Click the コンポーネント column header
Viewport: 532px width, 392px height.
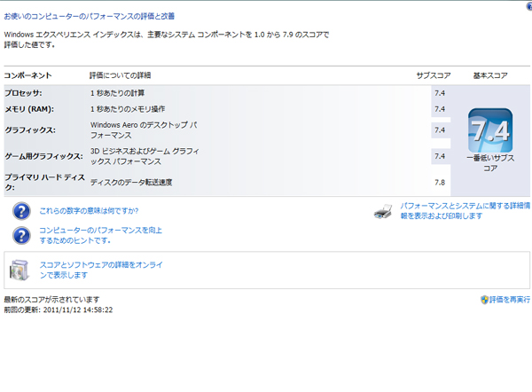[x=27, y=75]
